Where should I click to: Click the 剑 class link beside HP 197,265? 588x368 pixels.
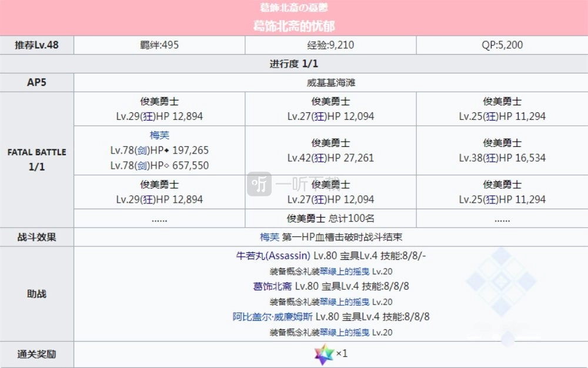(x=142, y=150)
